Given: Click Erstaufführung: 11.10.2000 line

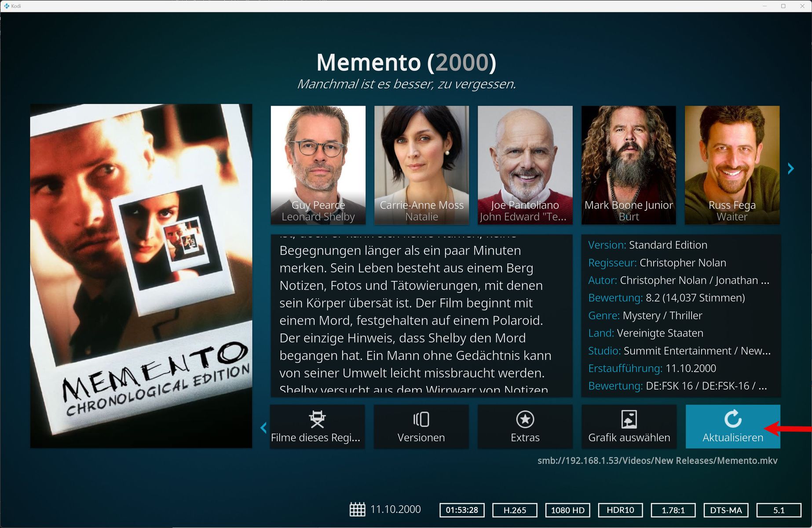Looking at the screenshot, I should point(652,368).
